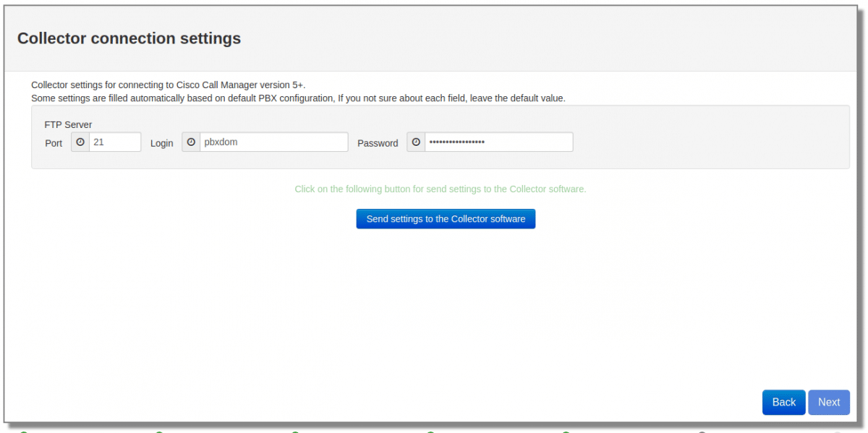This screenshot has width=868, height=433.
Task: Click the Login label text
Action: (x=161, y=143)
